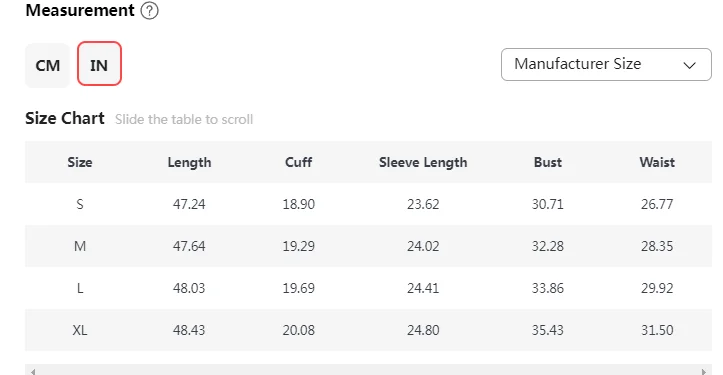Open the Measurement help question mark icon

(x=149, y=10)
